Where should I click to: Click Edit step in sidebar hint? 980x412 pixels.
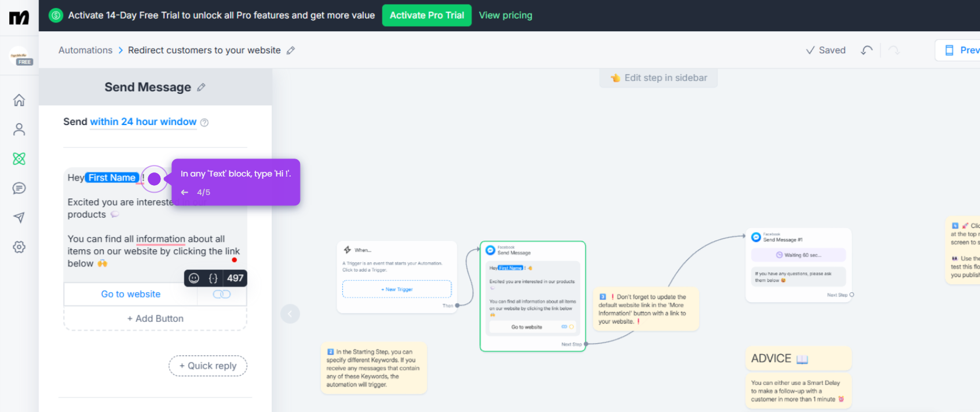point(659,78)
